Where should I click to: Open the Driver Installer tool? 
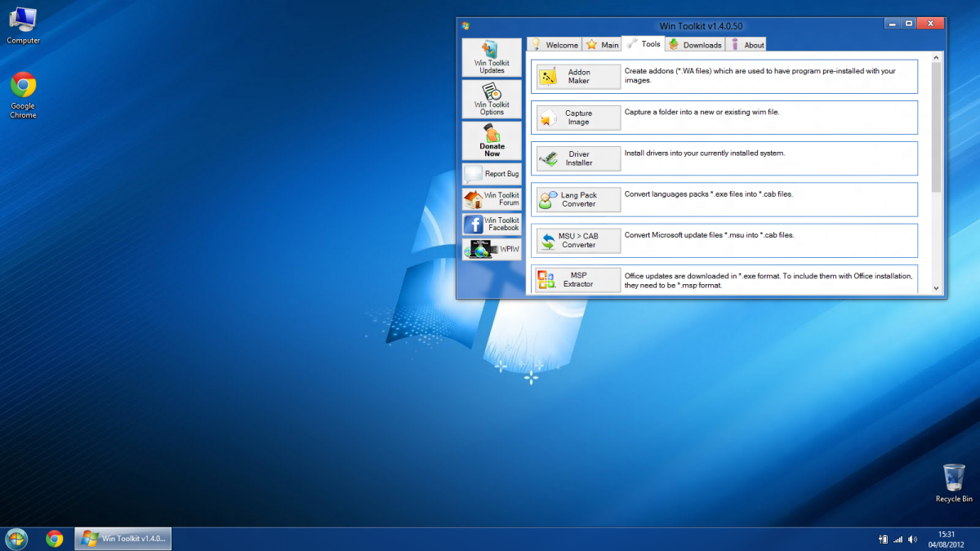[578, 158]
